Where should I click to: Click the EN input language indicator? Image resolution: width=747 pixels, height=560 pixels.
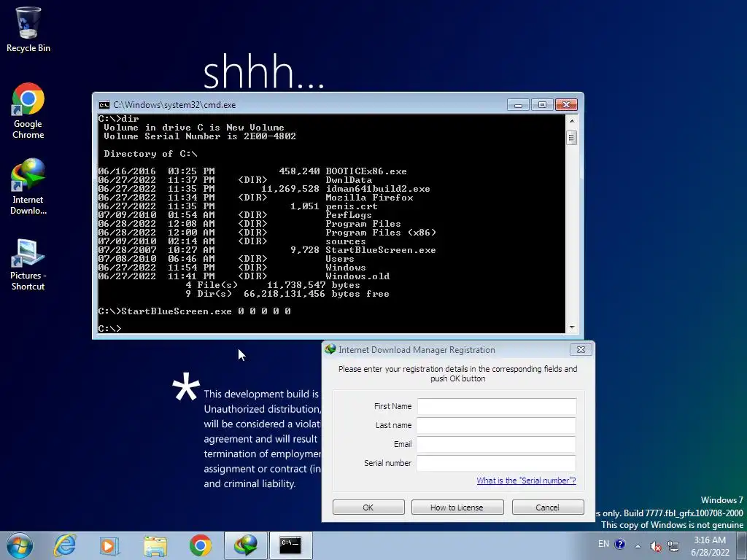point(603,544)
